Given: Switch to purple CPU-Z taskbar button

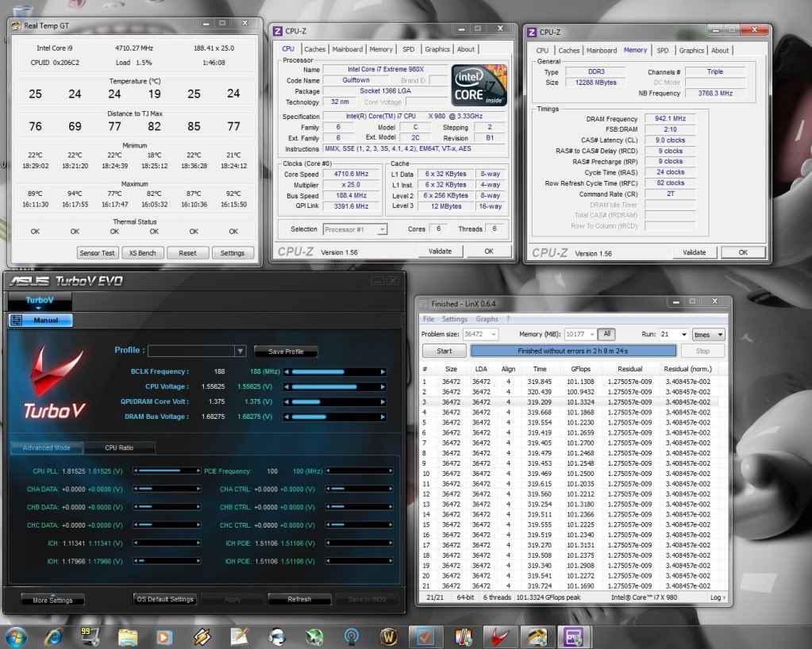Looking at the screenshot, I should point(574,636).
